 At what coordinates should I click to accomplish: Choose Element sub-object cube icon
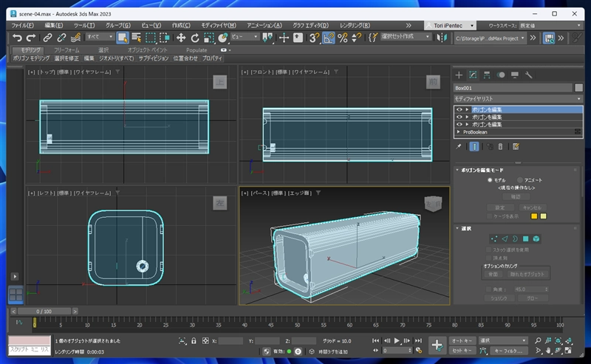point(536,238)
